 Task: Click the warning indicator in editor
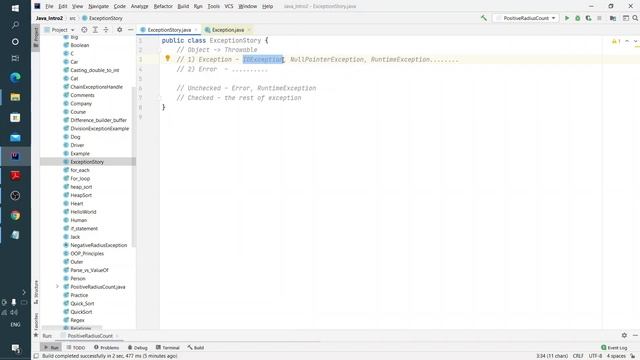click(616, 41)
